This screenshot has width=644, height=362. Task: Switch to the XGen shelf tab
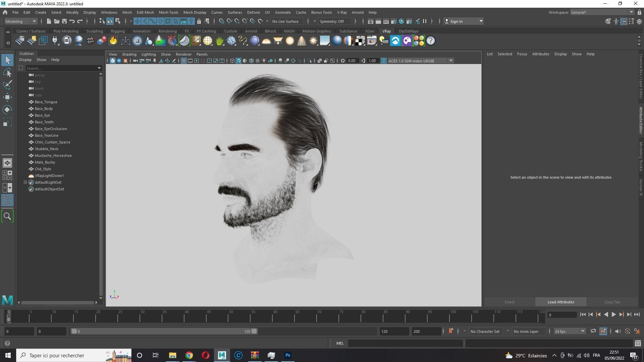pyautogui.click(x=369, y=31)
